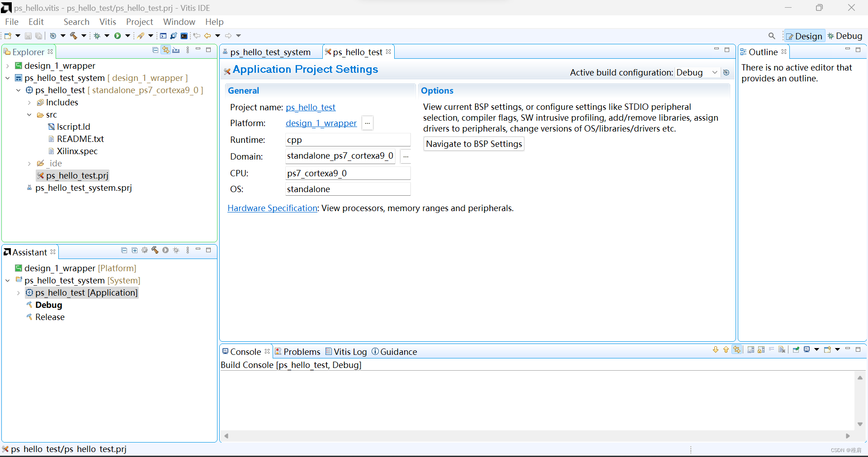The width and height of the screenshot is (868, 457).
Task: Click Display Selected Console monitor icon
Action: [x=807, y=349]
